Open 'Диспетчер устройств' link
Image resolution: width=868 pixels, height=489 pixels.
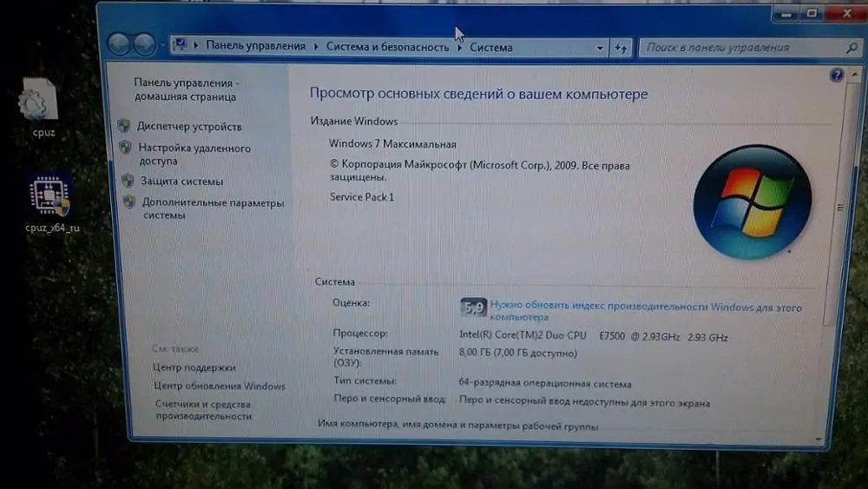coord(189,126)
